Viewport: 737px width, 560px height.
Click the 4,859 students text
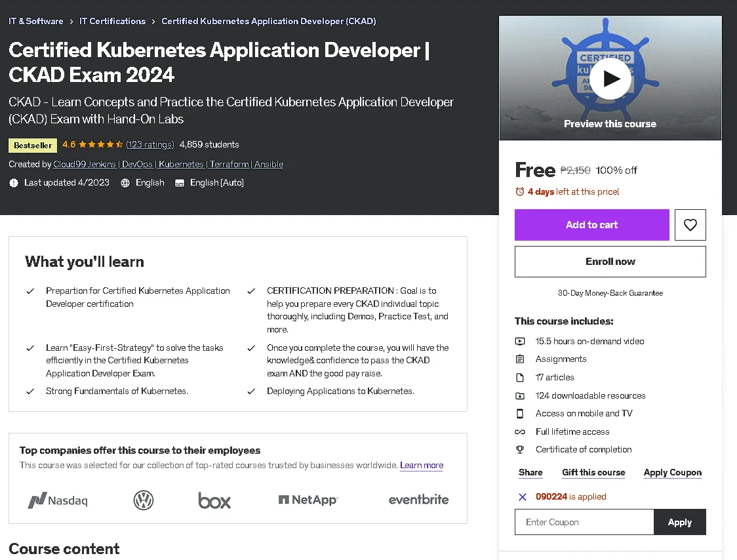209,145
